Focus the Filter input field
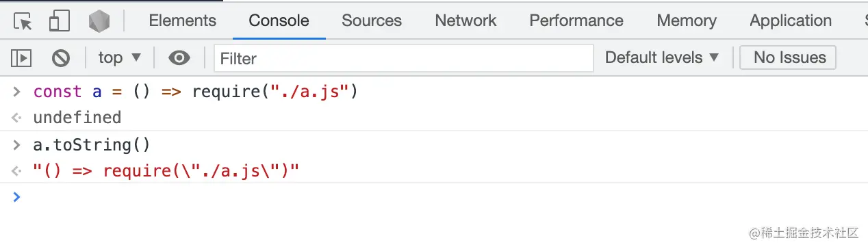The width and height of the screenshot is (868, 249). click(x=403, y=59)
